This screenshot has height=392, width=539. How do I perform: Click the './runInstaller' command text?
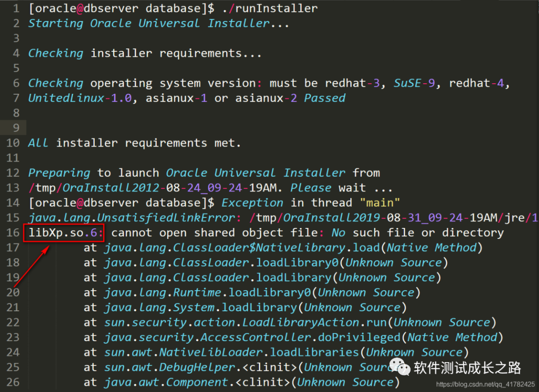tap(269, 8)
